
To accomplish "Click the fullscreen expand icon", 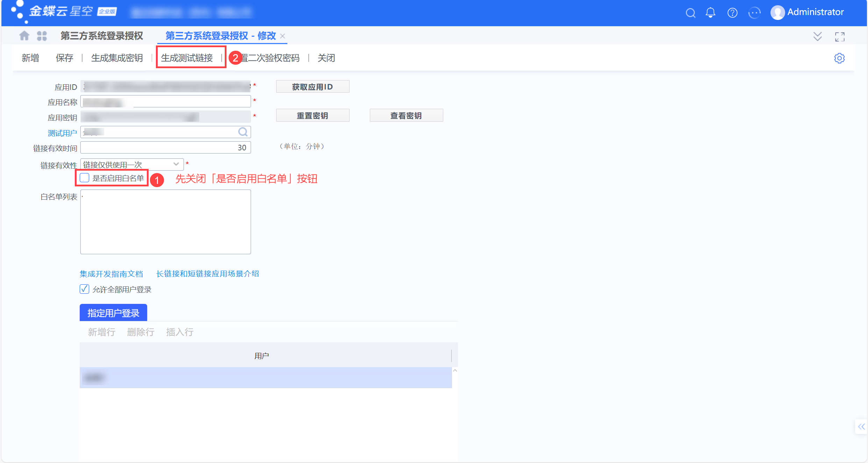I will click(840, 36).
